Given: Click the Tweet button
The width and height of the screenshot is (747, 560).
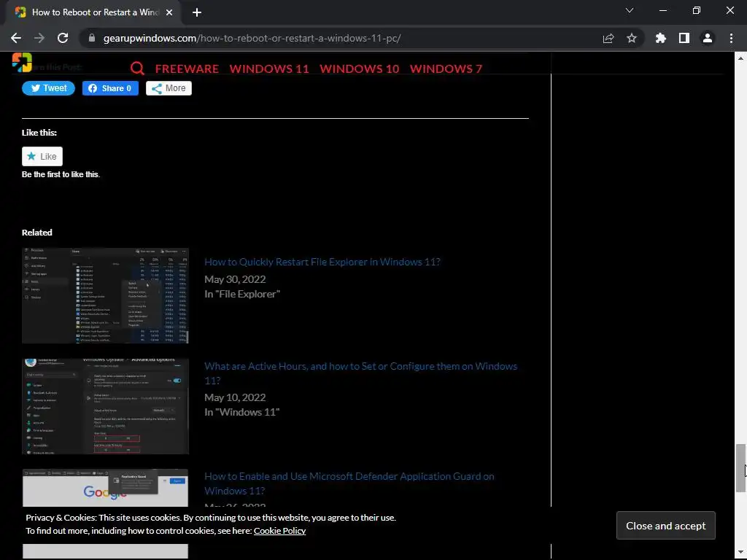Looking at the screenshot, I should [x=49, y=88].
